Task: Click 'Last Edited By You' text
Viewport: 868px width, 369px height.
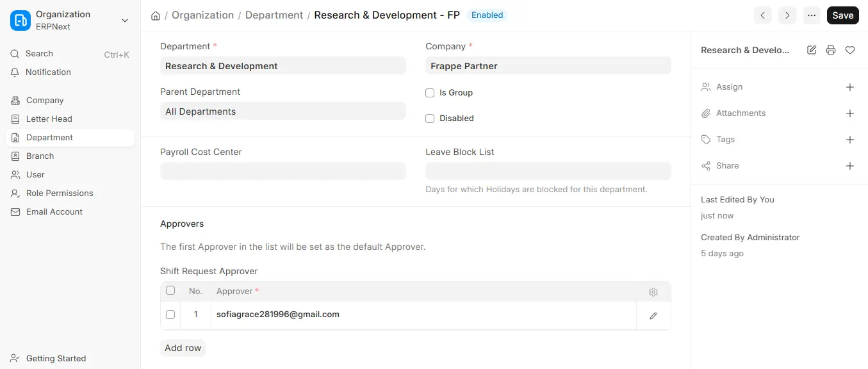Action: [x=737, y=200]
